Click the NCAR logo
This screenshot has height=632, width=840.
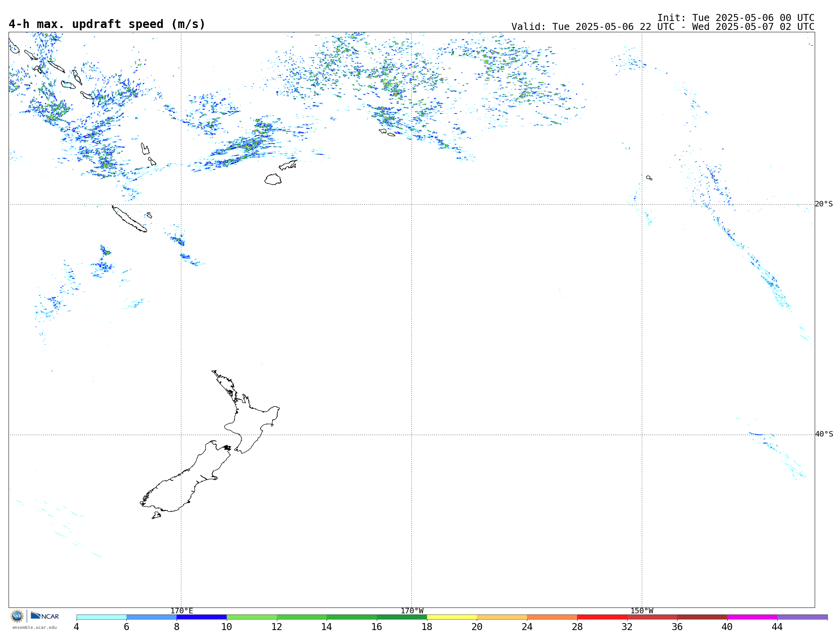pyautogui.click(x=45, y=616)
